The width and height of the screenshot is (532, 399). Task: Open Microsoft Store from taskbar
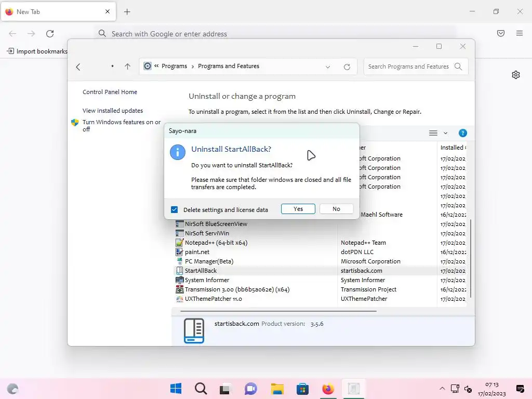(302, 389)
